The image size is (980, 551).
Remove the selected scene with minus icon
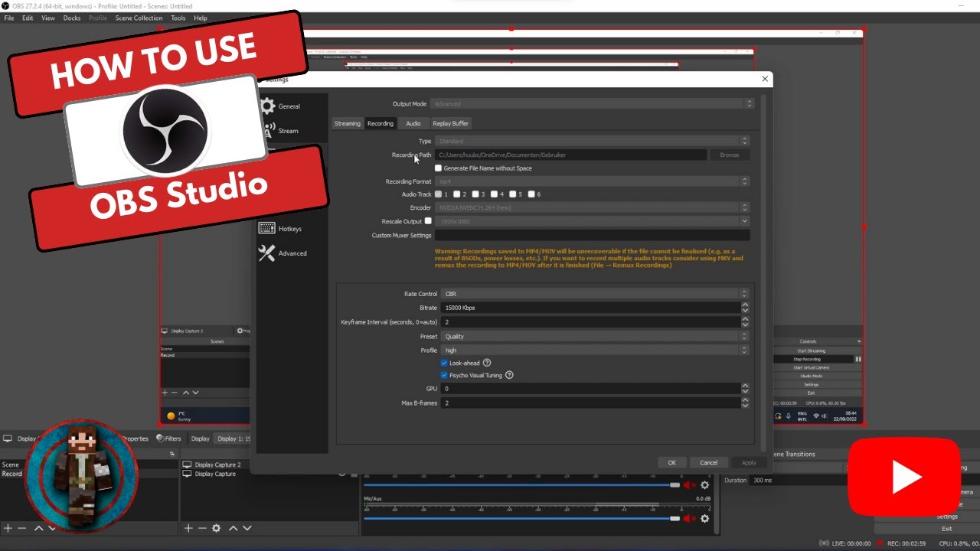pyautogui.click(x=21, y=528)
